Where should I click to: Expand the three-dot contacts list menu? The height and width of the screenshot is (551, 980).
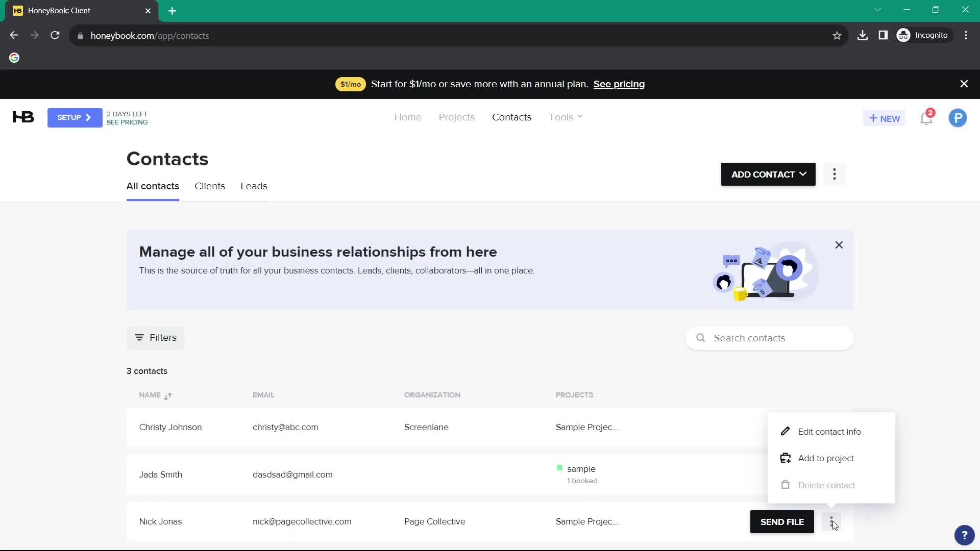click(x=835, y=174)
